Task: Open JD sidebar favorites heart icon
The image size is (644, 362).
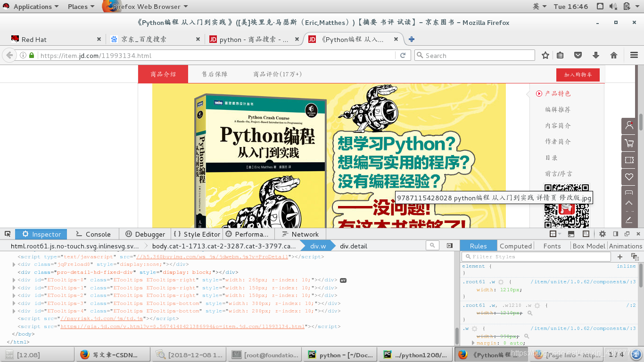Action: pos(629,177)
